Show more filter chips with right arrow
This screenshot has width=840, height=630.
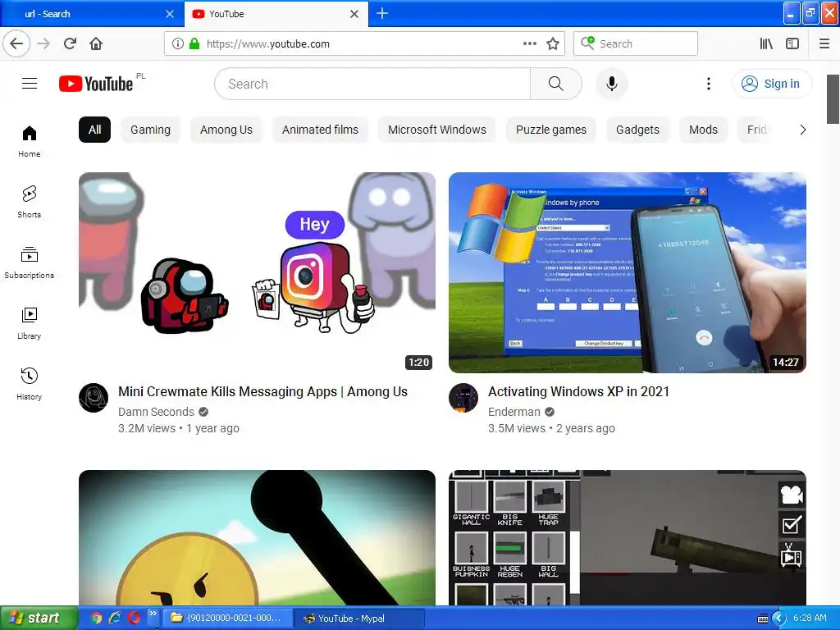[802, 130]
